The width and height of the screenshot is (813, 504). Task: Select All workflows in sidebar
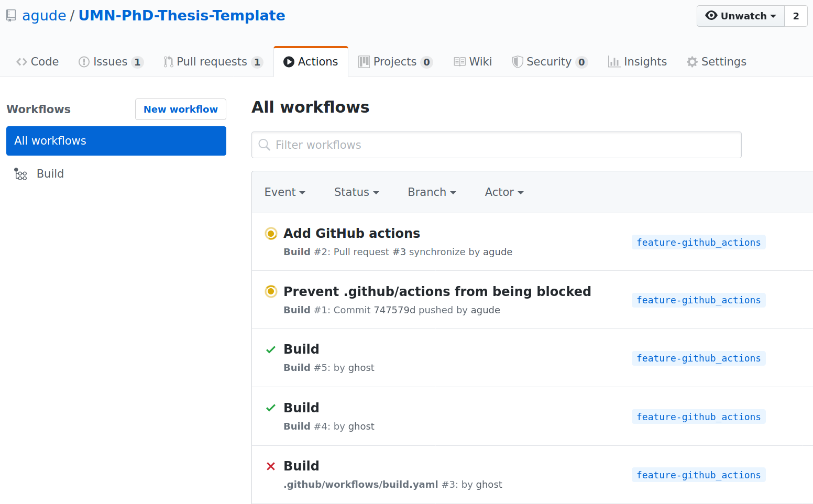pos(116,141)
